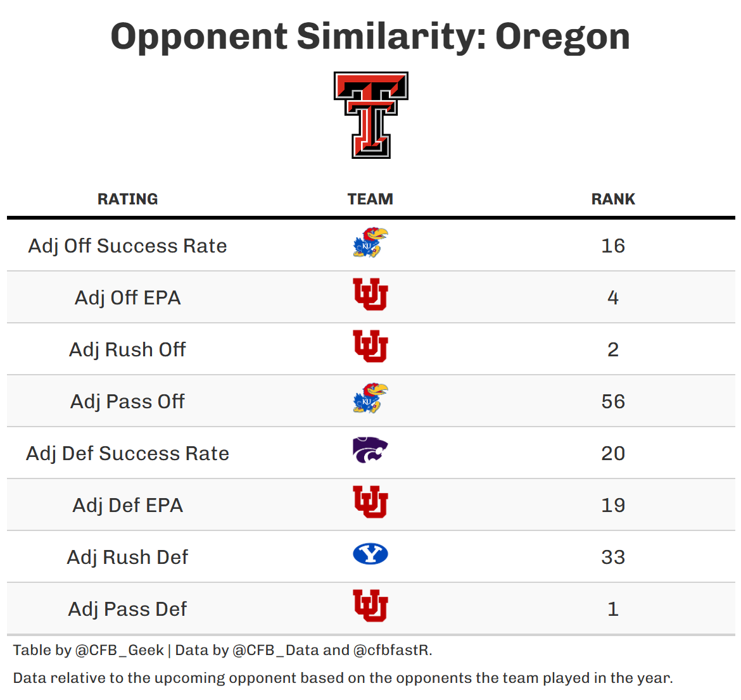Viewport: 741px width, 700px height.
Task: Click the BYU logo in the Adj Rush Def row
Action: 370,554
